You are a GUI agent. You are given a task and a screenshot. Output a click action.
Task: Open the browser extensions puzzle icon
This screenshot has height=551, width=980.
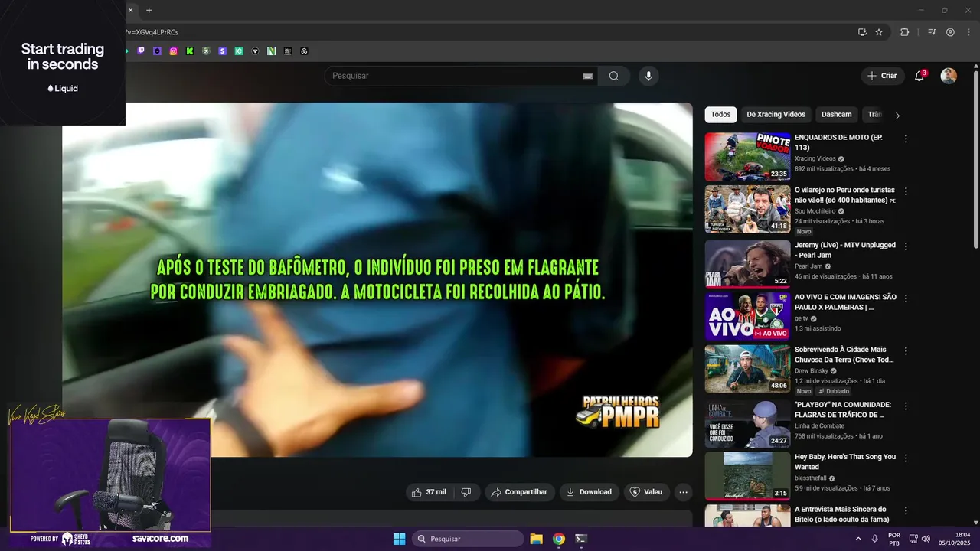905,32
